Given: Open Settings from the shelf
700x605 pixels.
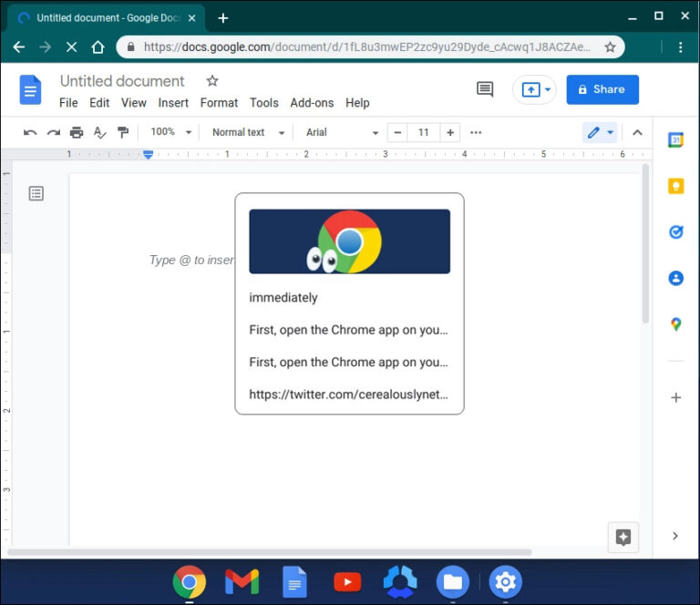Looking at the screenshot, I should click(x=505, y=582).
